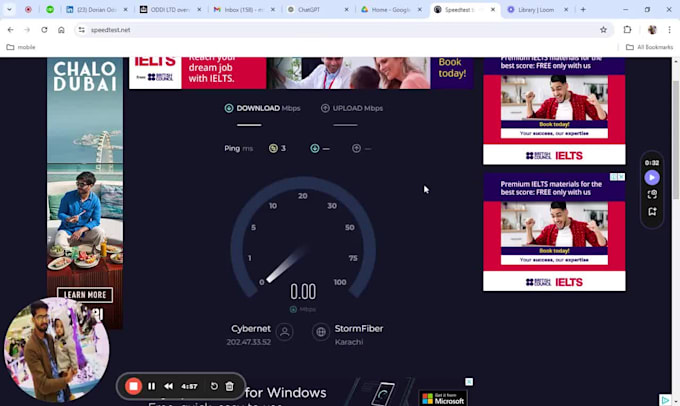The height and width of the screenshot is (406, 680).
Task: Open the Chrome profile avatar
Action: 652,29
